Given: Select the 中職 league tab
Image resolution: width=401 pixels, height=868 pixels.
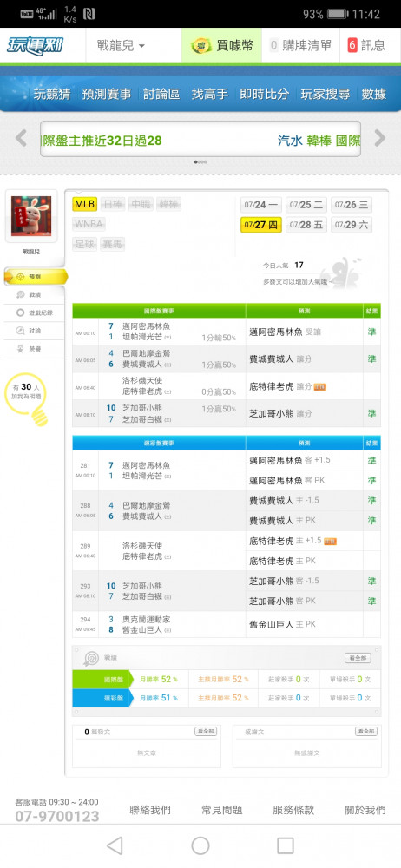Looking at the screenshot, I should tap(141, 204).
